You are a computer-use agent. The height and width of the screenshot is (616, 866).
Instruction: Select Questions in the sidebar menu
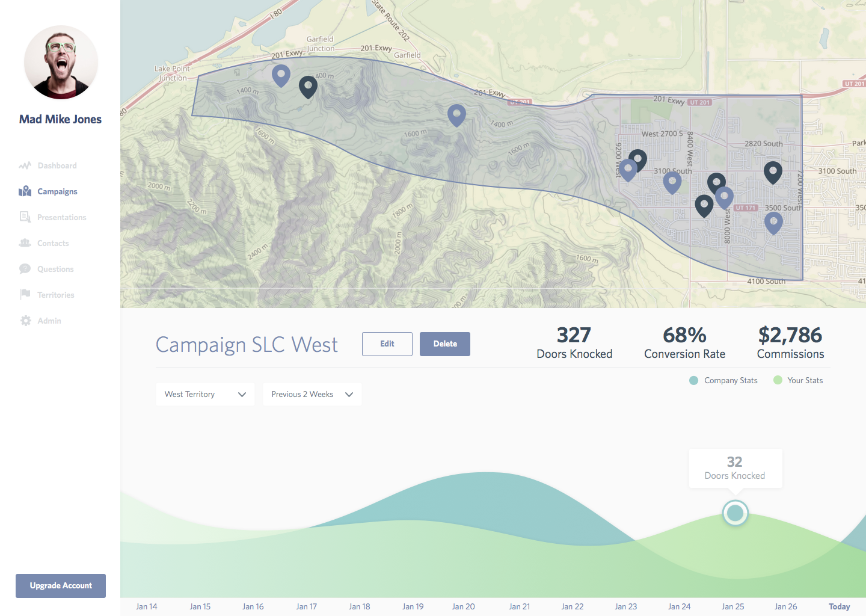coord(56,268)
